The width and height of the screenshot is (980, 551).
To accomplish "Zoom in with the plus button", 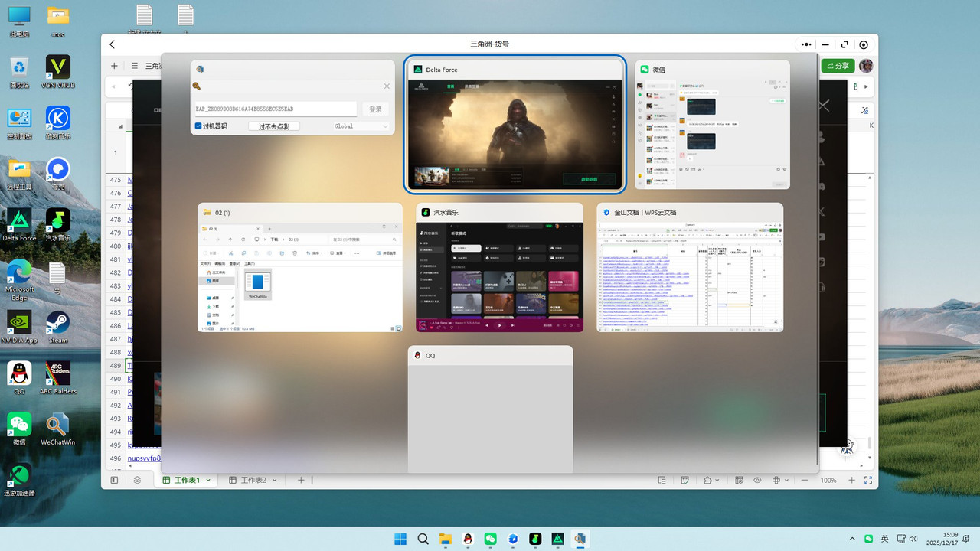I will pyautogui.click(x=851, y=480).
